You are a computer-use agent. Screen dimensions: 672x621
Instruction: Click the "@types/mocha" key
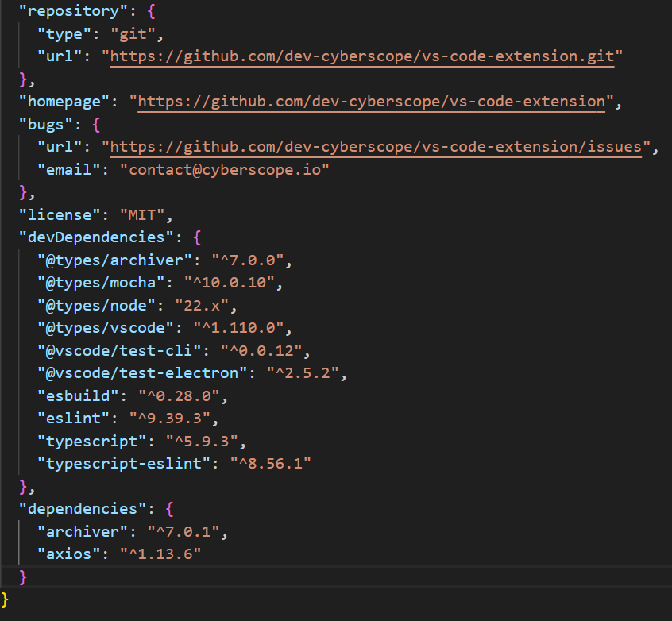pos(101,283)
